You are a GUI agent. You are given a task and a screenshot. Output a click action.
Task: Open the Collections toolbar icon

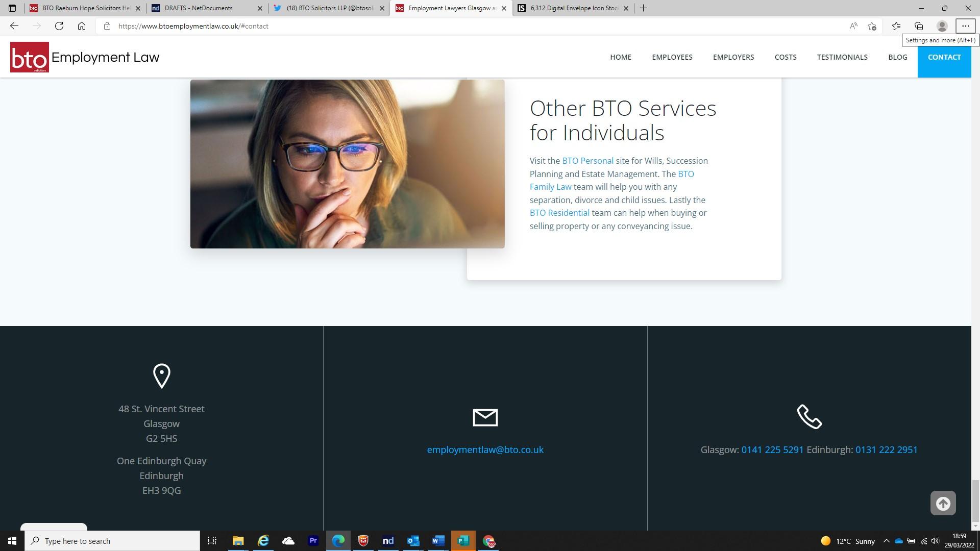pos(919,26)
